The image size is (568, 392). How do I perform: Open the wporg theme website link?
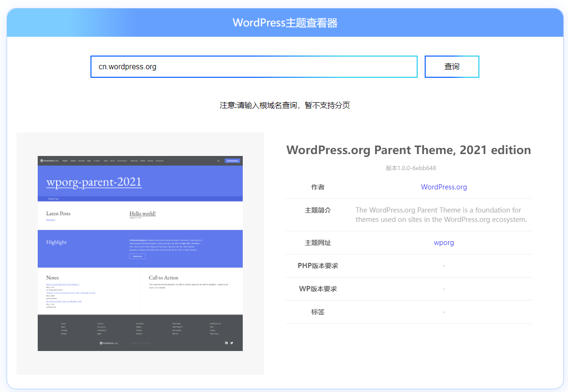pos(444,242)
